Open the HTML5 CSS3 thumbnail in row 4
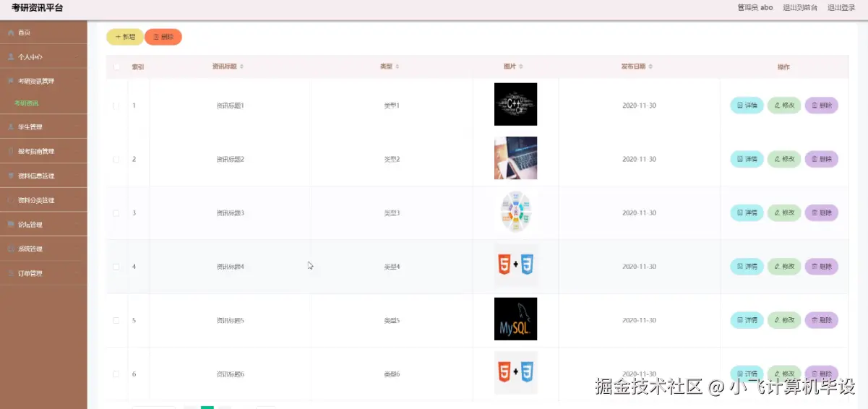This screenshot has width=868, height=409. [515, 265]
